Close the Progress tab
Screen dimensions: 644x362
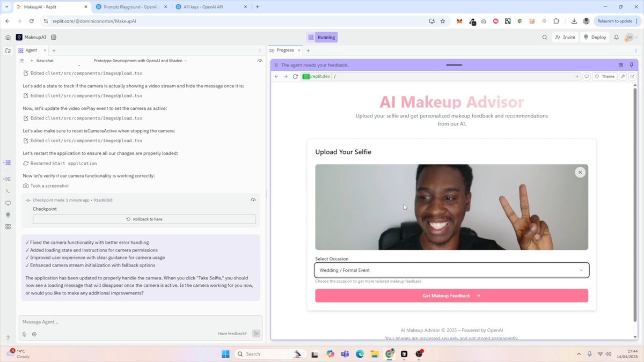(298, 50)
